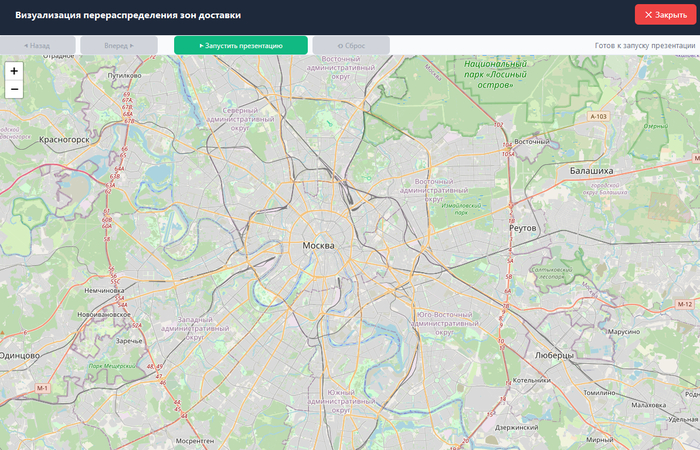Zoom out of the map
700x450 pixels.
pyautogui.click(x=14, y=89)
